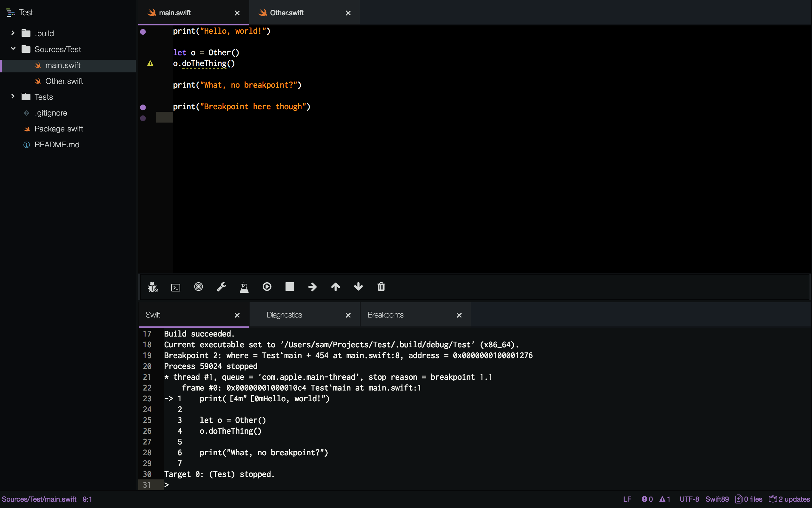Click the folder icon for Sources/Test
This screenshot has width=812, height=508.
click(x=26, y=49)
